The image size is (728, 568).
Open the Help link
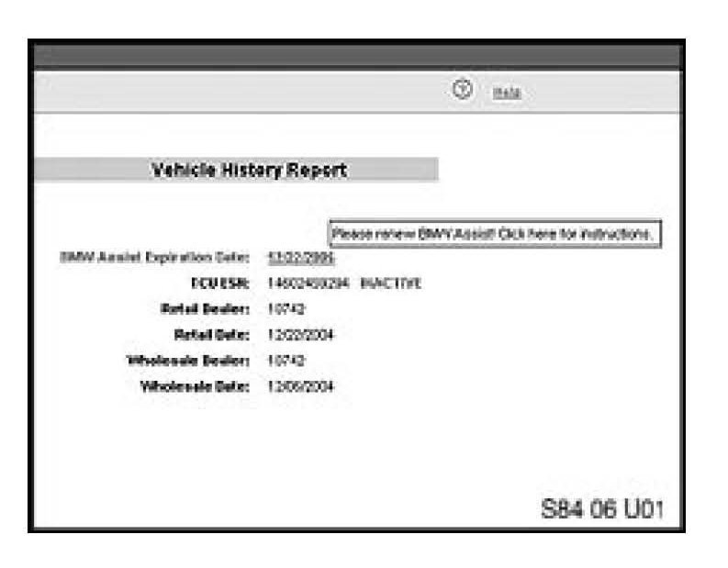pos(508,93)
